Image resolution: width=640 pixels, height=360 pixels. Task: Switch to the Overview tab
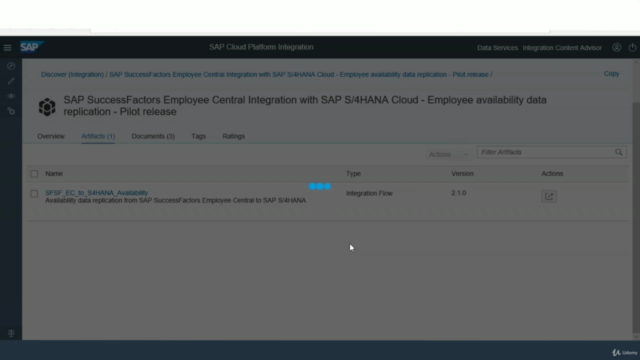51,136
